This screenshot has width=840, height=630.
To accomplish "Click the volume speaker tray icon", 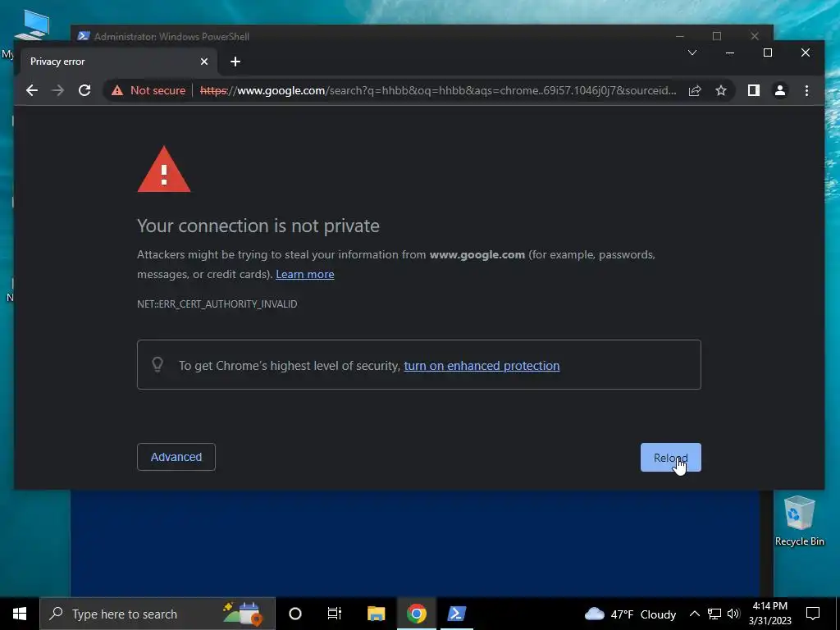I will (x=733, y=614).
